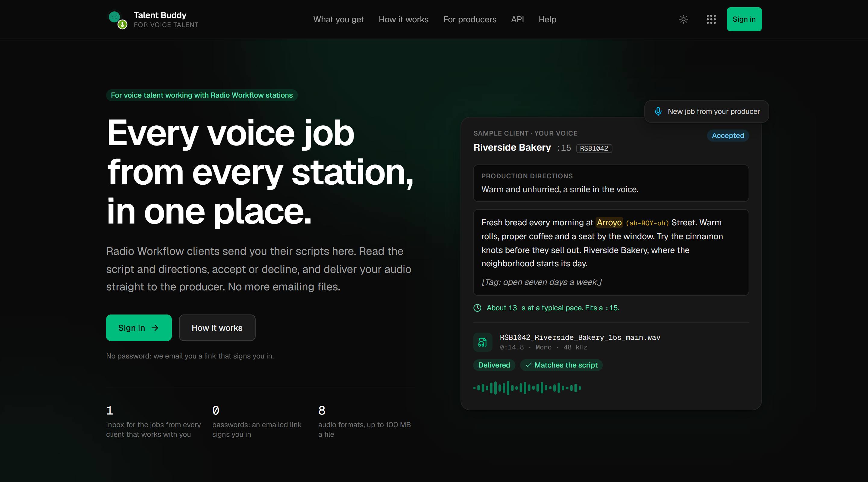The image size is (868, 482).
Task: Click the arrow icon in hero Sign in button
Action: [x=155, y=328]
